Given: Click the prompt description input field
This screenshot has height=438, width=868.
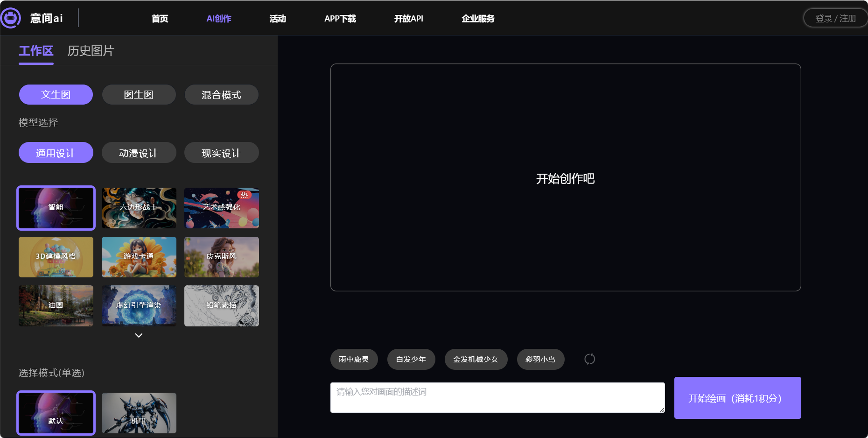Looking at the screenshot, I should coord(497,397).
